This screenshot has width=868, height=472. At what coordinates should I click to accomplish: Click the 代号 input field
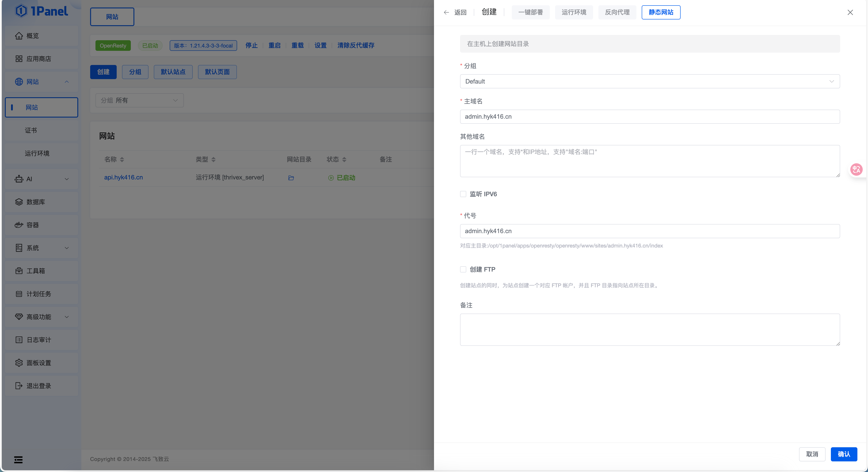[x=650, y=231]
